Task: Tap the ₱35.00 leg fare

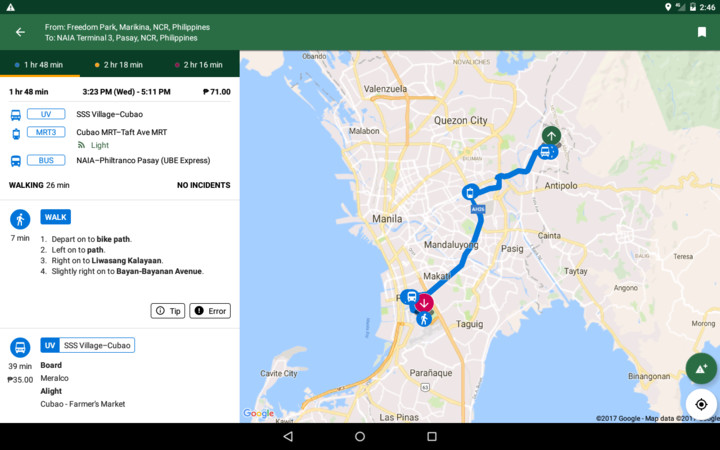Action: [x=20, y=380]
